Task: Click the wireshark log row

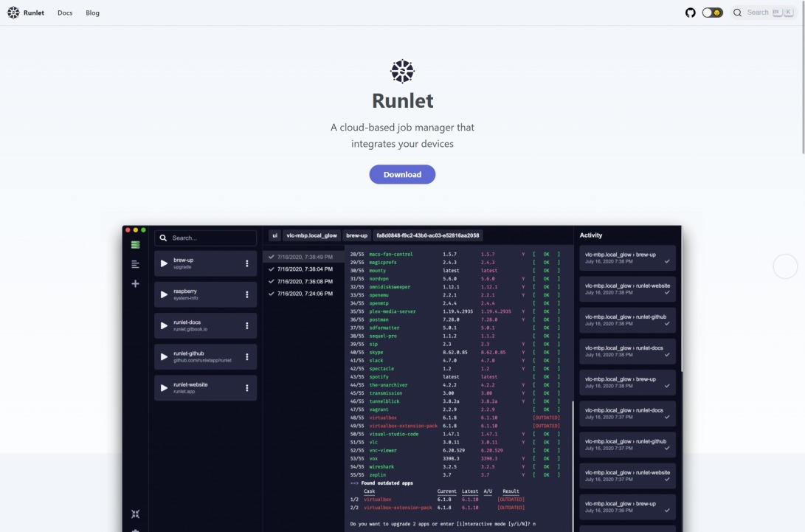Action: point(455,467)
